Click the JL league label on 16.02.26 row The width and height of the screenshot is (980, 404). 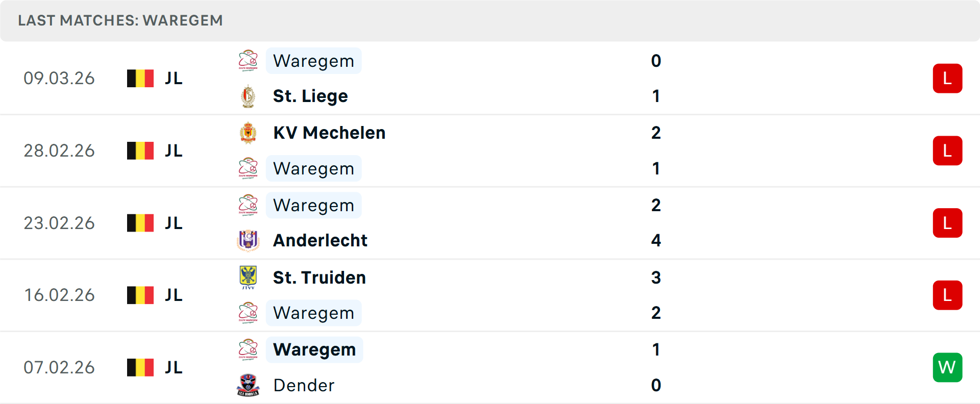pos(174,295)
